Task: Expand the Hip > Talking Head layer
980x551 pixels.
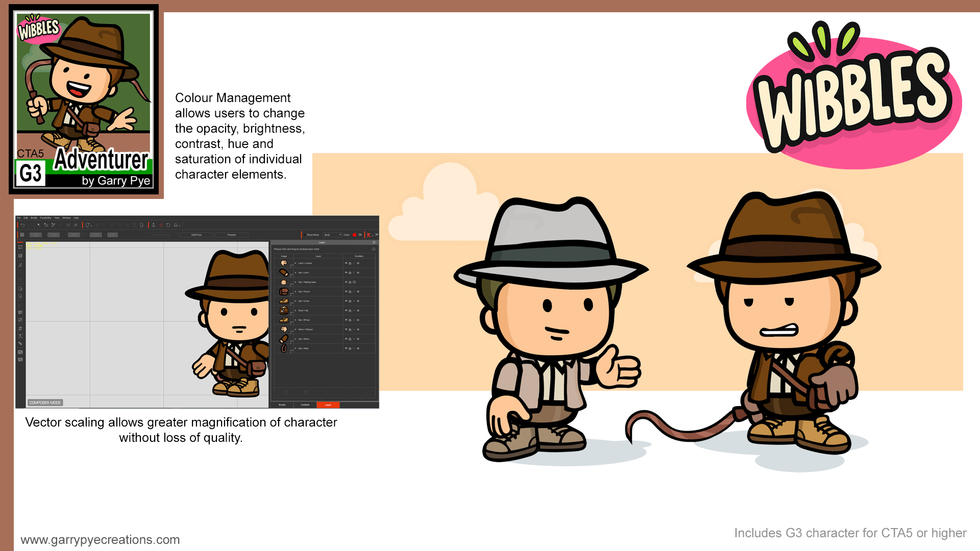Action: click(296, 282)
